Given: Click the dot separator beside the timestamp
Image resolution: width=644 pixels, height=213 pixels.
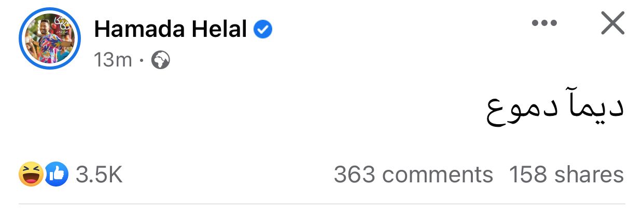Looking at the screenshot, I should pos(142,61).
